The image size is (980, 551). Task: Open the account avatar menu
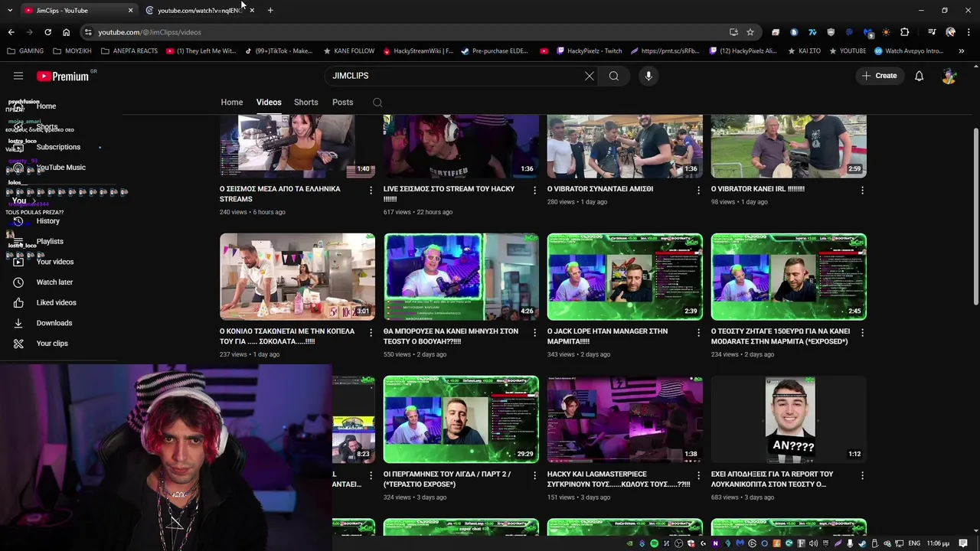tap(949, 76)
